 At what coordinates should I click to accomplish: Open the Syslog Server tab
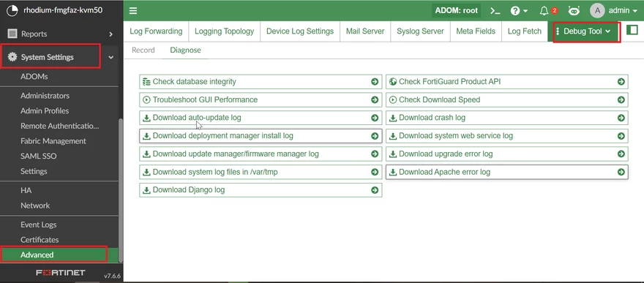pyautogui.click(x=420, y=31)
